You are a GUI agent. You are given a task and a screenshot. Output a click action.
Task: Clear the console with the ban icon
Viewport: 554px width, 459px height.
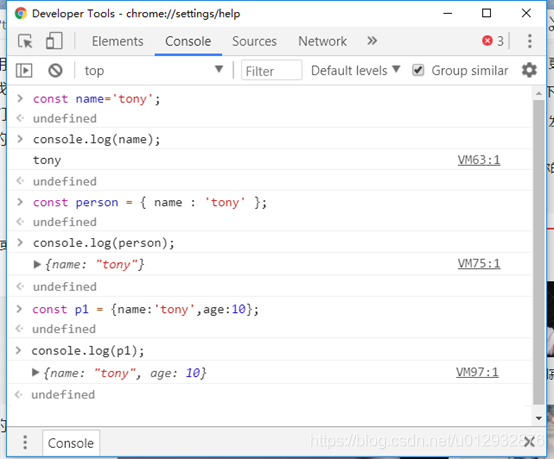(55, 71)
